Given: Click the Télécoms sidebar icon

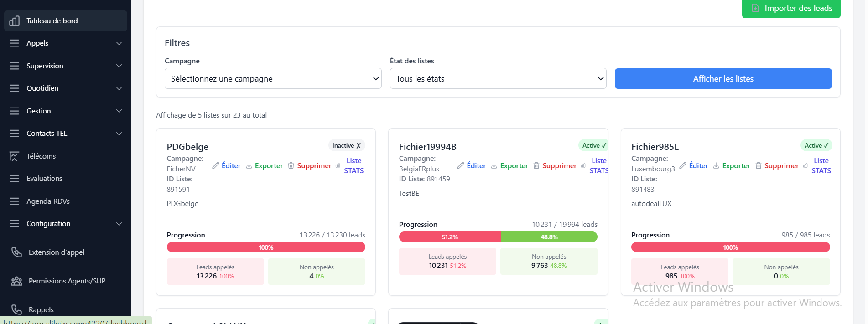Looking at the screenshot, I should pos(15,156).
